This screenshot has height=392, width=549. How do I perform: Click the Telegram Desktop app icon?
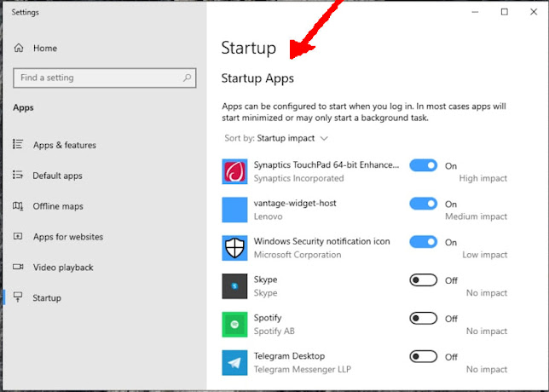pos(234,363)
